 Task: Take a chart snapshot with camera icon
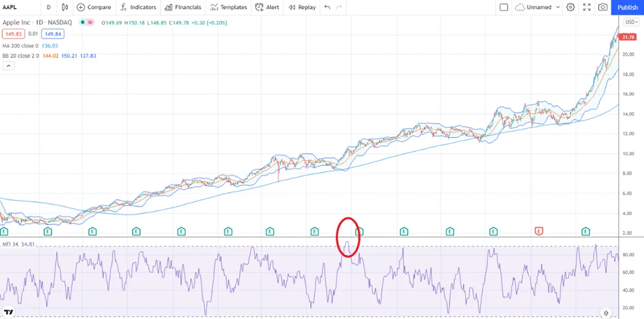pyautogui.click(x=602, y=7)
